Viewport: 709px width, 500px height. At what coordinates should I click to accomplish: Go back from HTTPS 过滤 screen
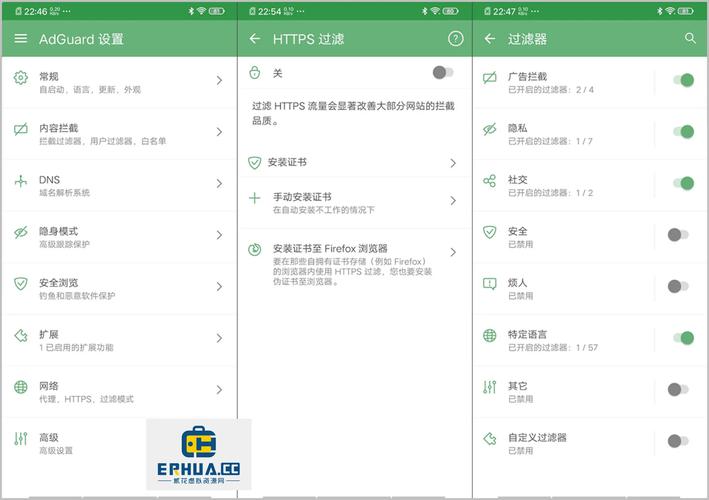click(255, 38)
